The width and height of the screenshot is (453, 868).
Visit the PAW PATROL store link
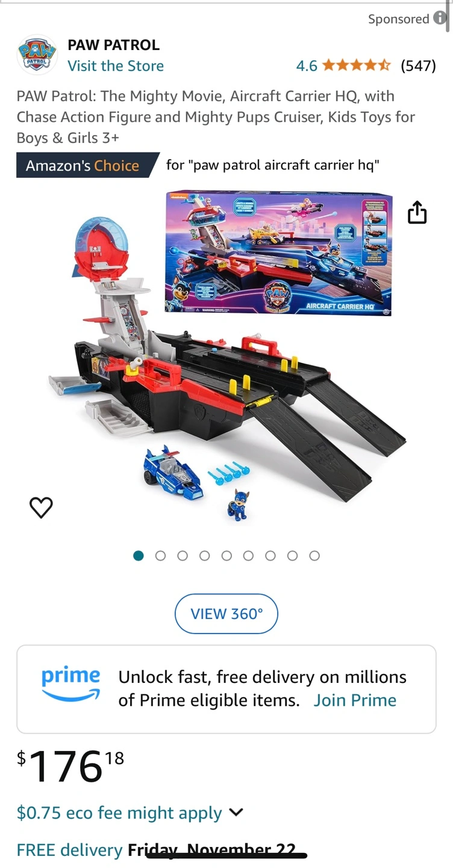point(116,66)
